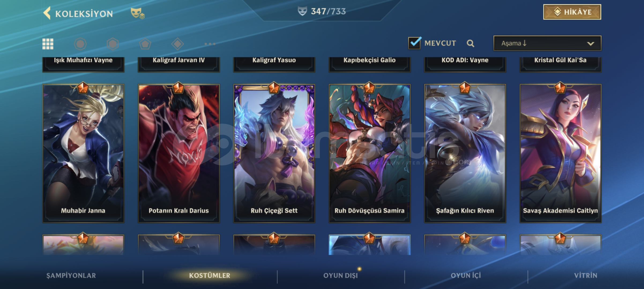Screen dimensions: 644x289
Task: Select the Ruh Çiçeği Sett skin card
Action: click(x=274, y=153)
